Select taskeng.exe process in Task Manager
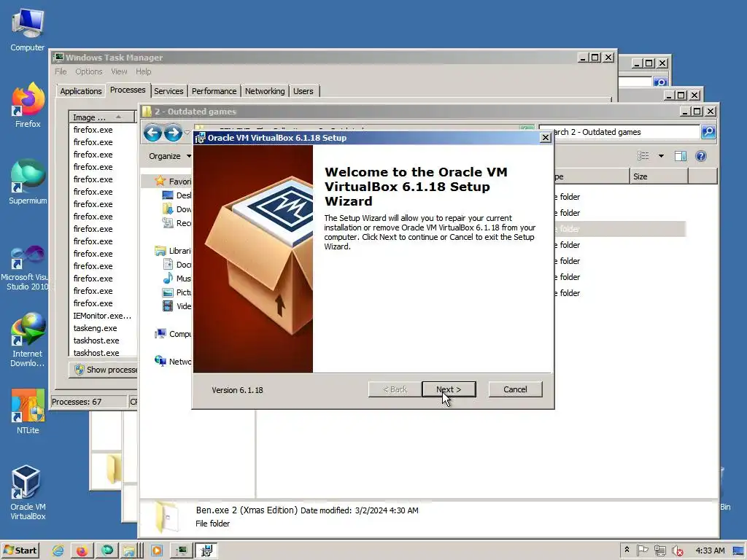 coord(102,328)
